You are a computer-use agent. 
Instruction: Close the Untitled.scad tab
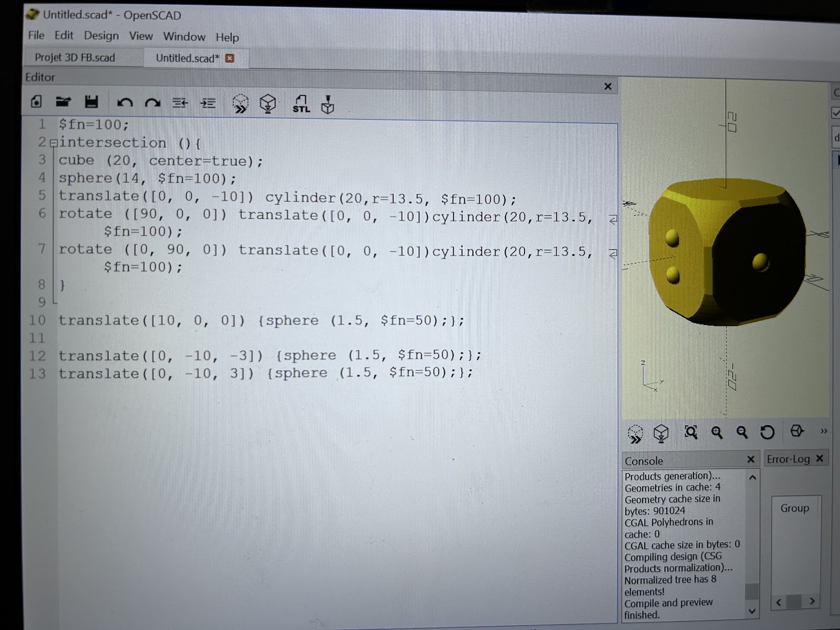point(229,58)
